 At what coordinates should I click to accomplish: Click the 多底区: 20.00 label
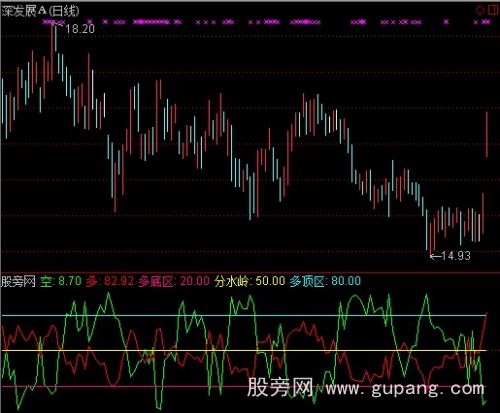pyautogui.click(x=174, y=281)
